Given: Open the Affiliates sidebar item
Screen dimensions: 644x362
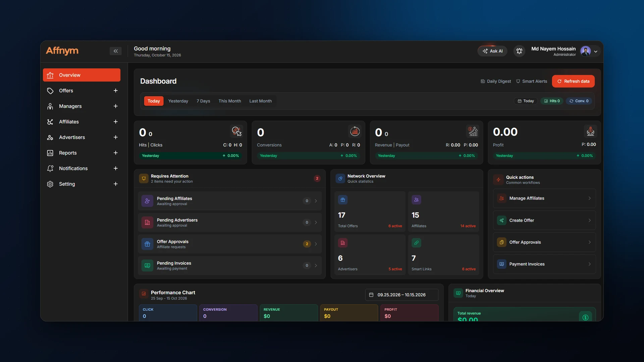Looking at the screenshot, I should [x=69, y=122].
